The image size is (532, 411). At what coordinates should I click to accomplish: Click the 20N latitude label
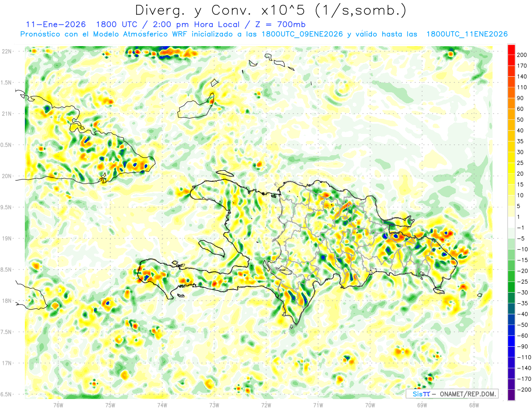(7, 176)
